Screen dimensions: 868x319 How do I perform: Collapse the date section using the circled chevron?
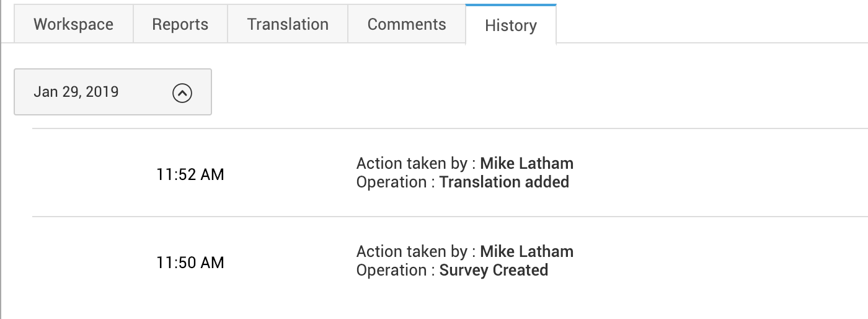tap(182, 92)
